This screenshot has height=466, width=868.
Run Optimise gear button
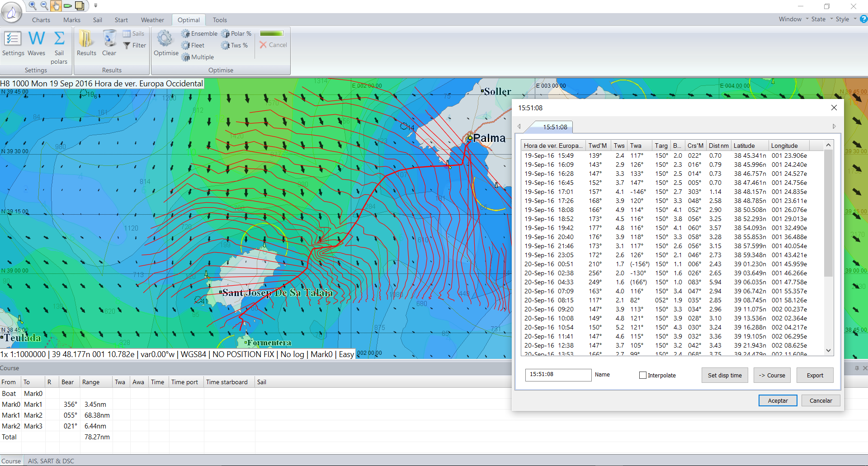point(166,43)
